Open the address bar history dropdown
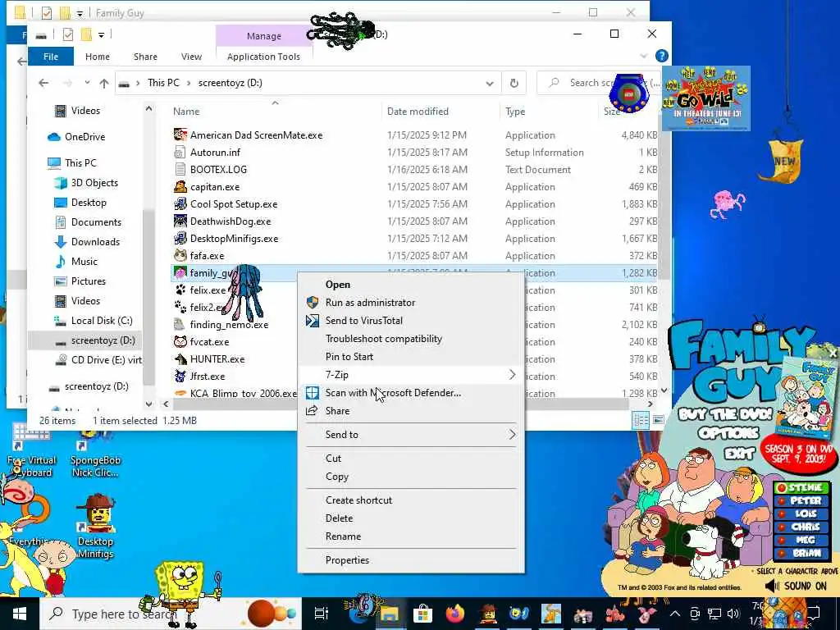Image resolution: width=840 pixels, height=630 pixels. [489, 83]
